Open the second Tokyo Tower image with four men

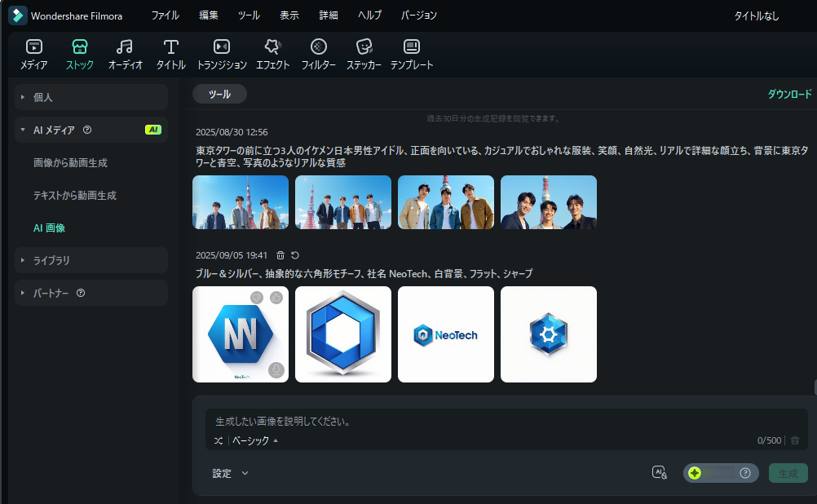[342, 202]
